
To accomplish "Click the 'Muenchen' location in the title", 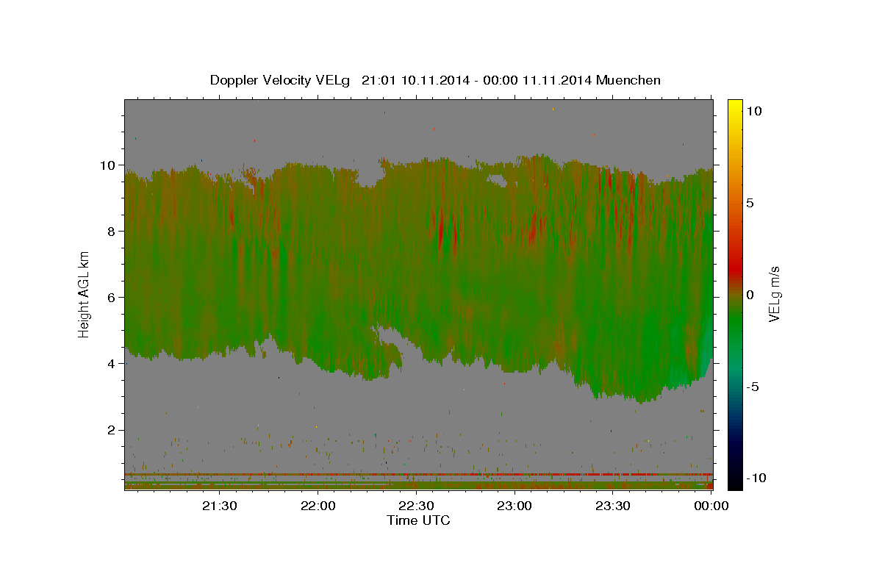I will tap(628, 80).
